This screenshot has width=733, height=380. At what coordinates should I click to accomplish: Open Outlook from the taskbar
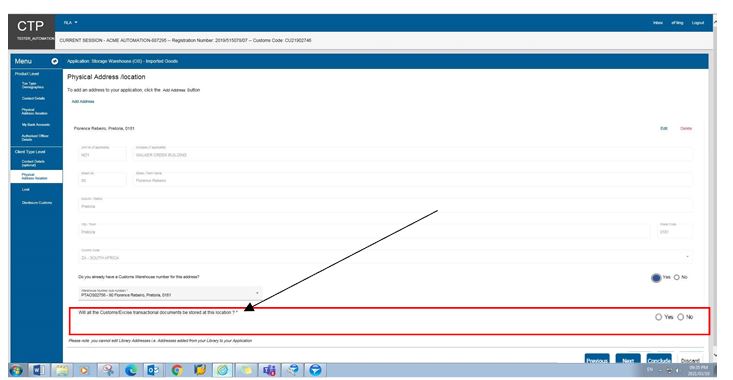pos(153,371)
